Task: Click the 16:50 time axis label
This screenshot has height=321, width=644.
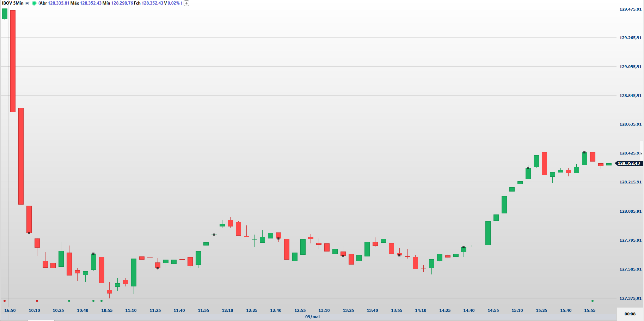Action: 10,310
